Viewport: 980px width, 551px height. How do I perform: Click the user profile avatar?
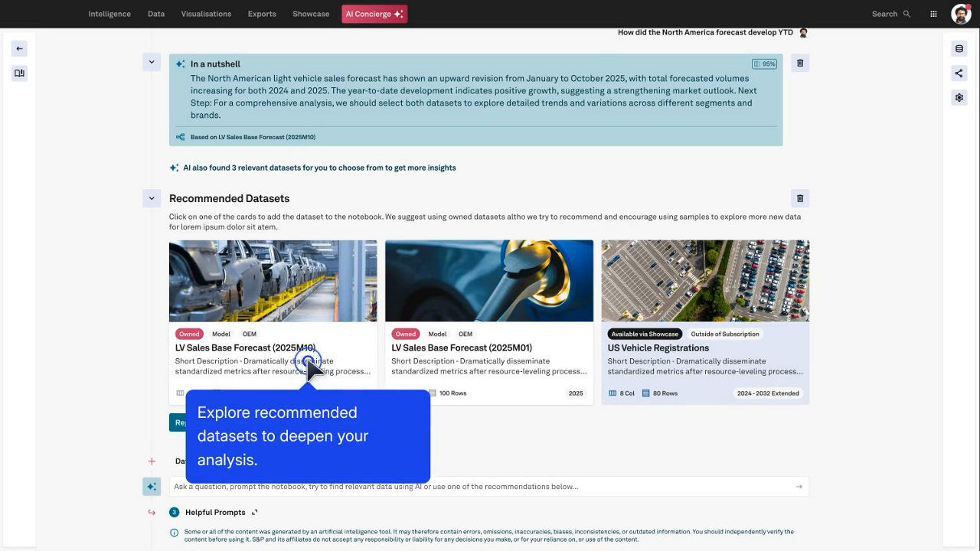point(960,14)
